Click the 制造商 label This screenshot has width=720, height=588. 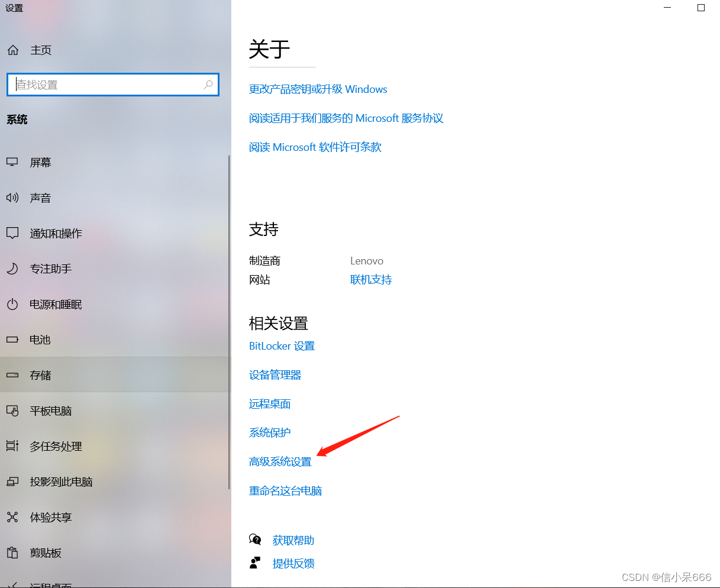click(x=264, y=261)
